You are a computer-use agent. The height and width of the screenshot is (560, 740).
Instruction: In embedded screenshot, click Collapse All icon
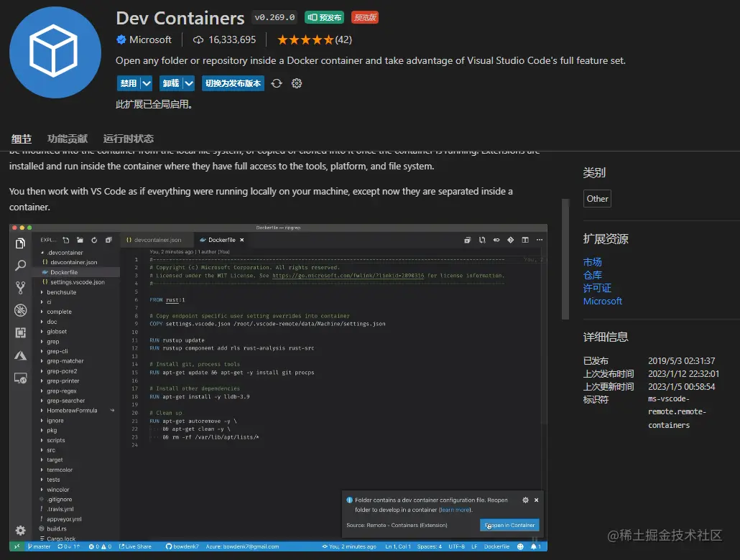coord(108,240)
